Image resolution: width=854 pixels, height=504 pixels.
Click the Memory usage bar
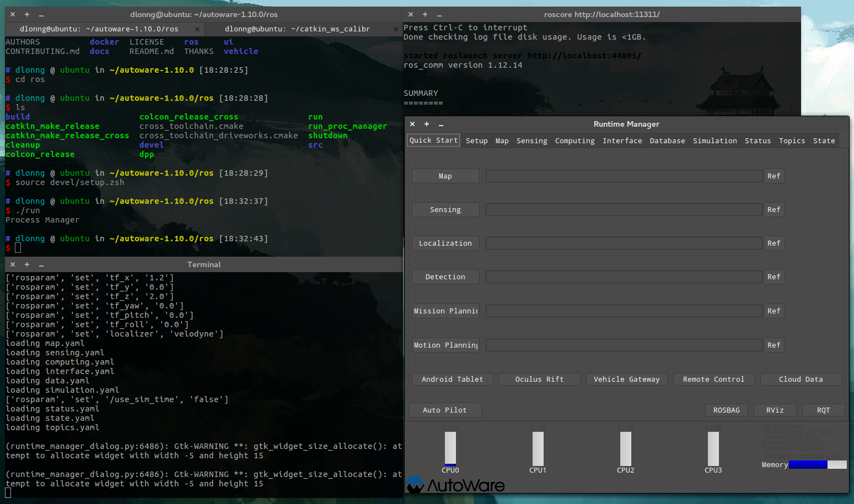818,465
